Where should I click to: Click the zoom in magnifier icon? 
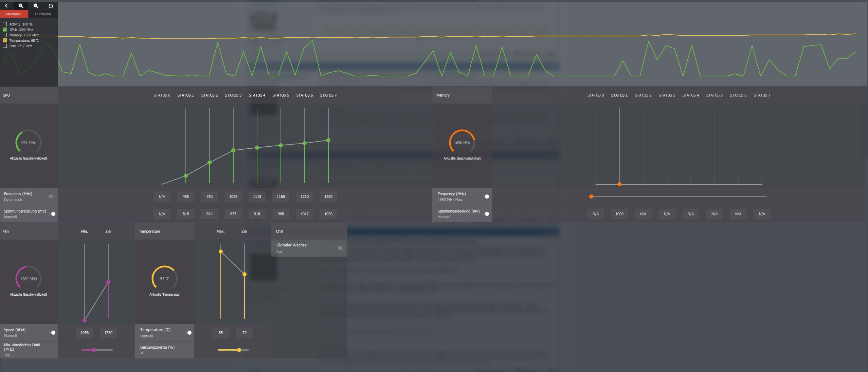tap(21, 6)
